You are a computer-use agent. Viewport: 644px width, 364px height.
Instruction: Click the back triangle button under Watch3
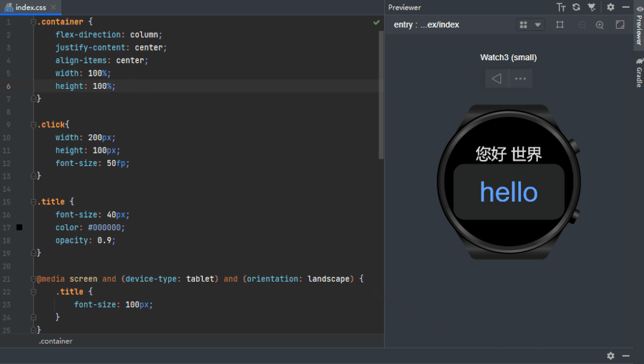(497, 79)
